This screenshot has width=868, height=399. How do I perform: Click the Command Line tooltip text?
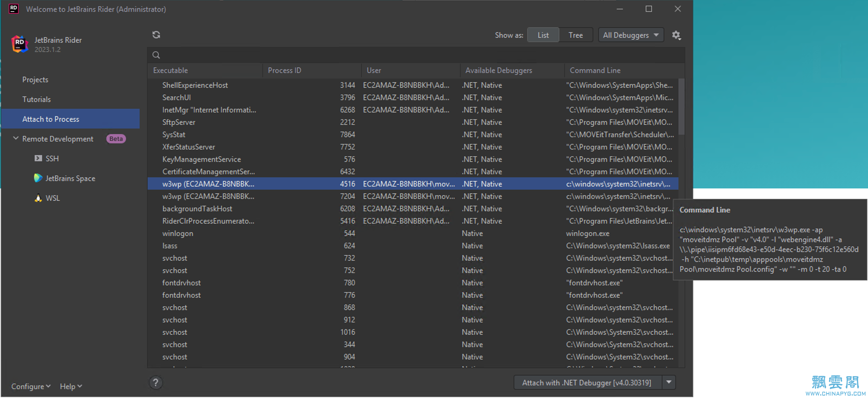tap(769, 250)
